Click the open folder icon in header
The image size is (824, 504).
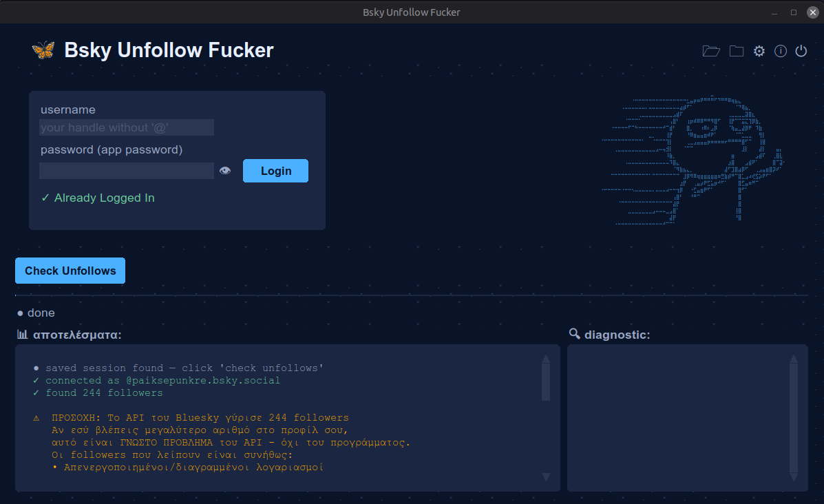711,51
